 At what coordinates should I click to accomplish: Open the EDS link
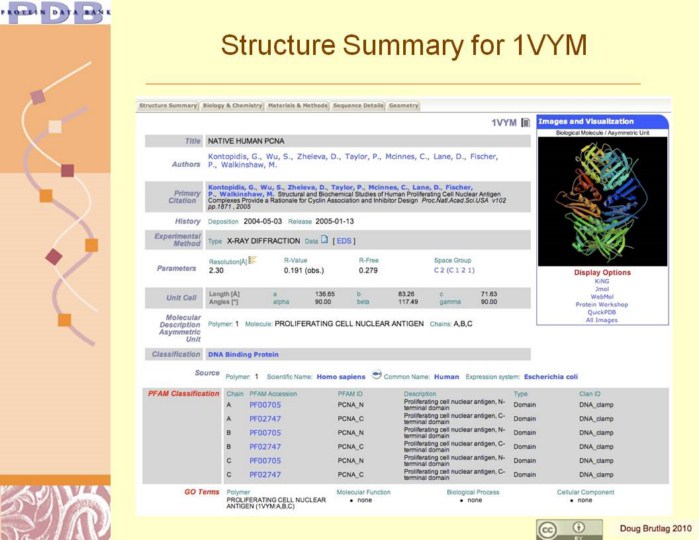343,241
